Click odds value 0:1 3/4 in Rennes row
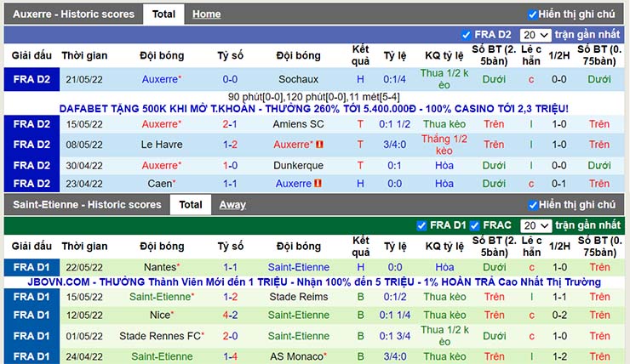The image size is (630, 364). pos(394,336)
